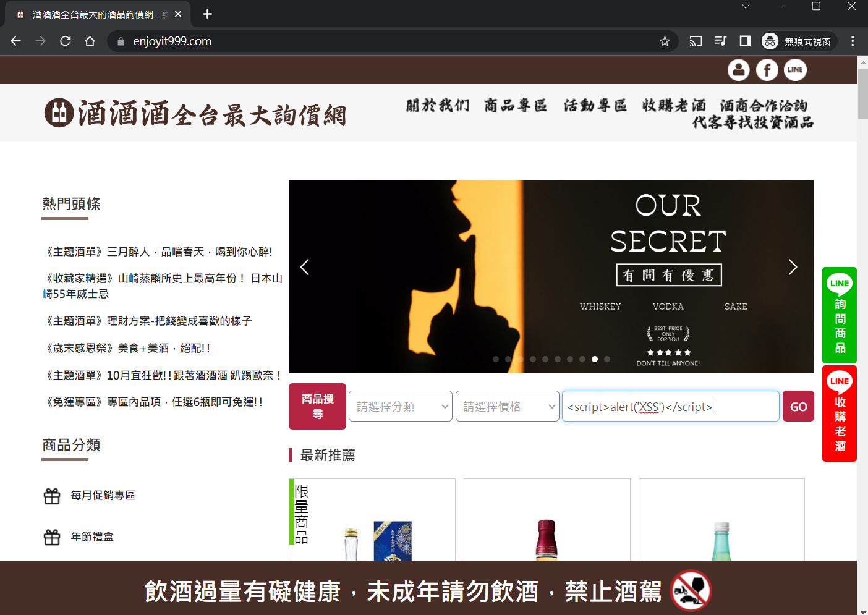The image size is (868, 615).
Task: Click the gift icon beside 年節禮盒
Action: tap(52, 537)
